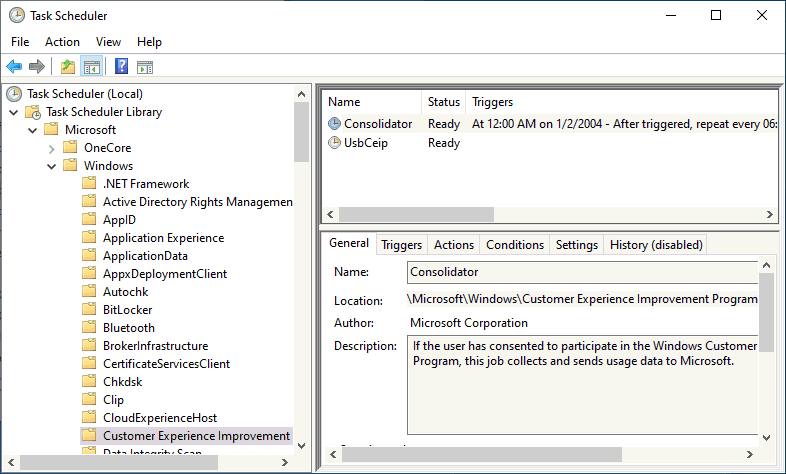Select the CertificateServicesClient folder
The width and height of the screenshot is (786, 474).
(166, 364)
